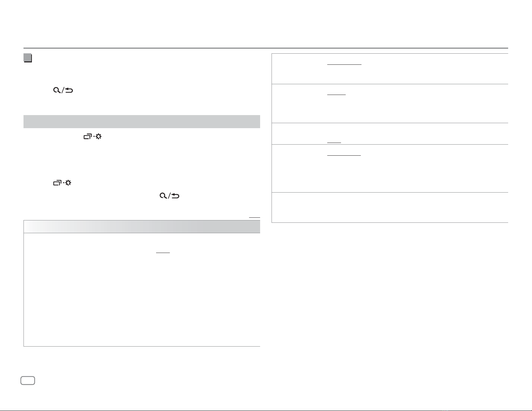Click the left-aligned display/gear icon lower down

[x=62, y=183]
